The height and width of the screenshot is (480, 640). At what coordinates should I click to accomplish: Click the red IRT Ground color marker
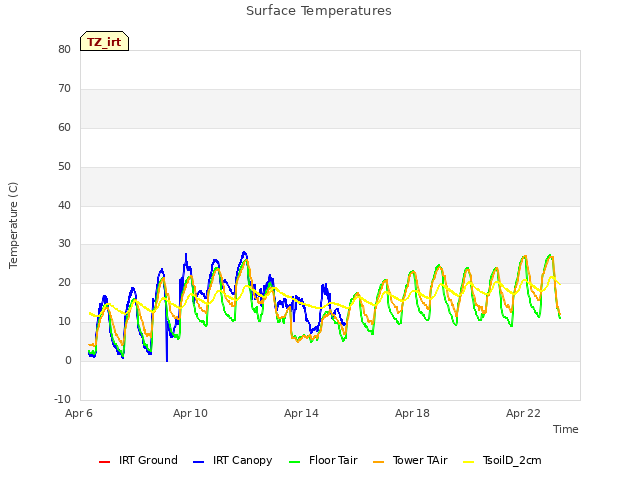[x=104, y=462]
